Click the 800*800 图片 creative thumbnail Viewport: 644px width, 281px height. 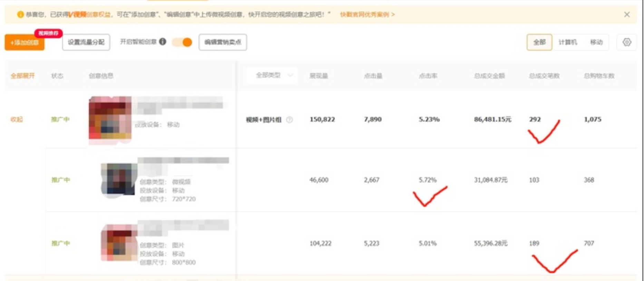pyautogui.click(x=119, y=242)
